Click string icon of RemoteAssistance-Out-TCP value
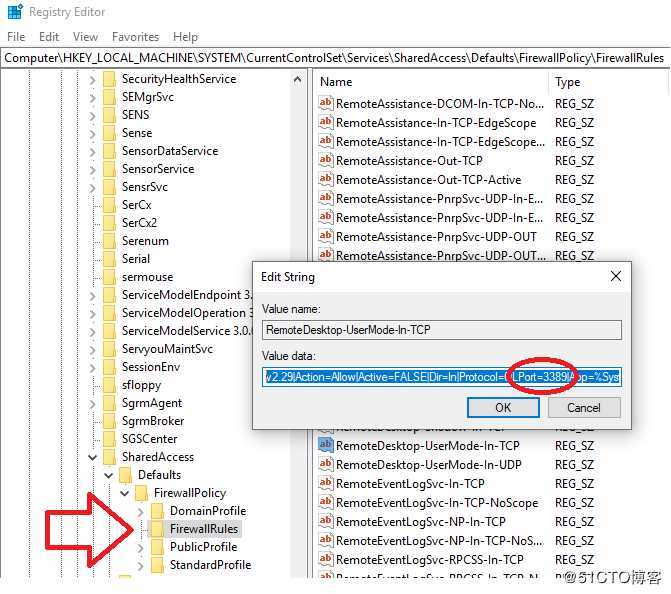Image resolution: width=671 pixels, height=594 pixels. (x=325, y=160)
